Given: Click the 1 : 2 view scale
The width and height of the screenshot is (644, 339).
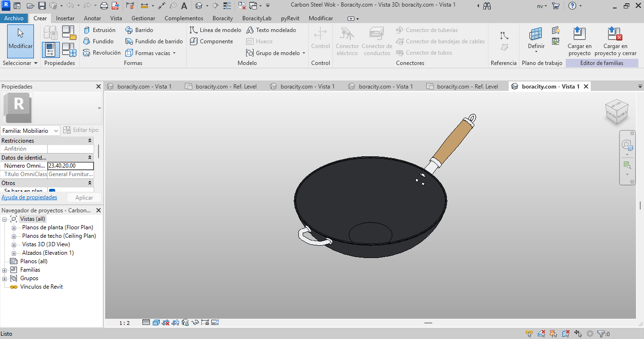Looking at the screenshot, I should [124, 323].
